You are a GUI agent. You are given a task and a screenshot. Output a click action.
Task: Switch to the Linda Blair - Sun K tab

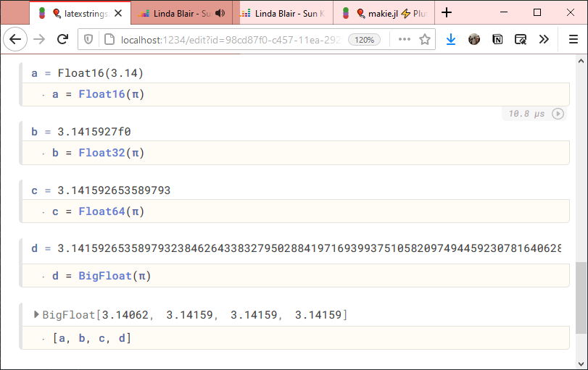pos(283,13)
